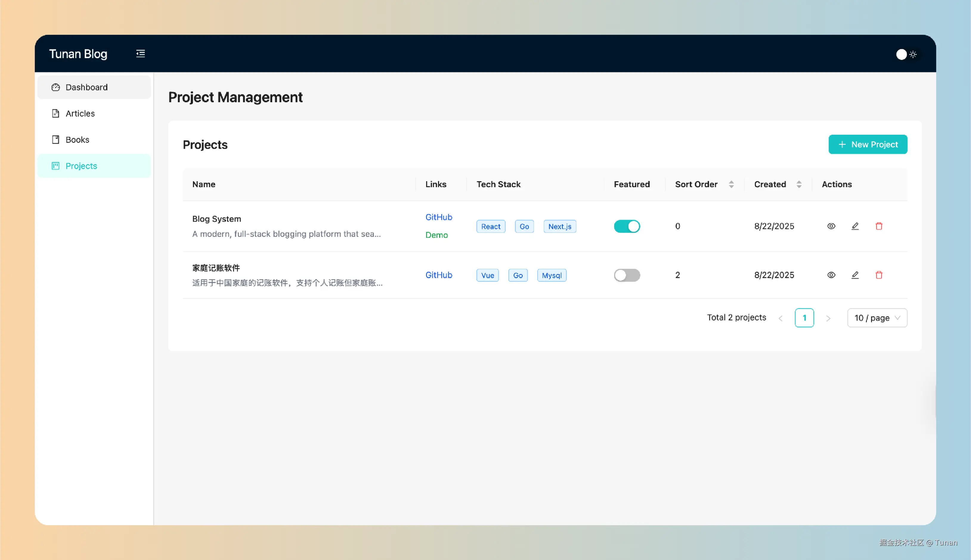Toggle the dark/light theme switch
Screen dimensions: 971x560
(x=906, y=54)
